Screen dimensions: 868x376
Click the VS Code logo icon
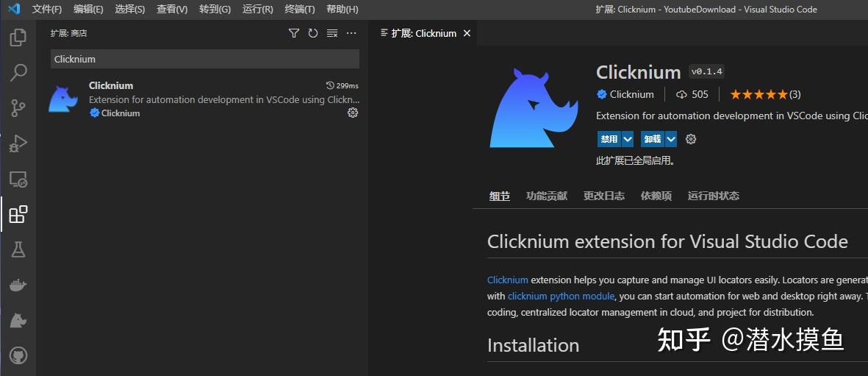[x=14, y=9]
